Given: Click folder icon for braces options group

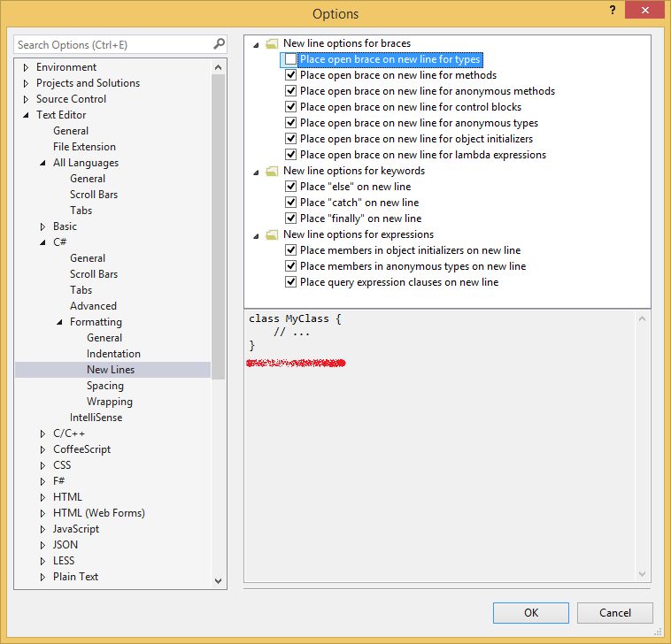Looking at the screenshot, I should [x=271, y=43].
